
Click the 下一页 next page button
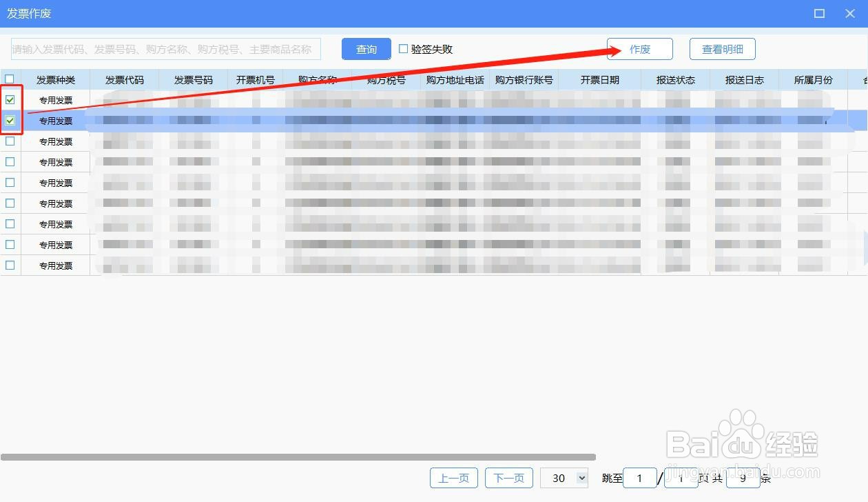pyautogui.click(x=508, y=478)
